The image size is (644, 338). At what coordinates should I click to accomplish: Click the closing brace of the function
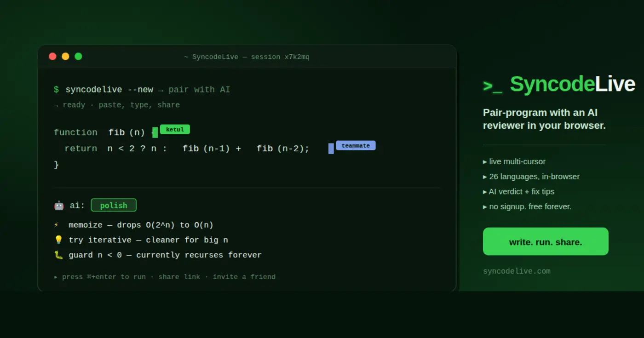coord(57,165)
